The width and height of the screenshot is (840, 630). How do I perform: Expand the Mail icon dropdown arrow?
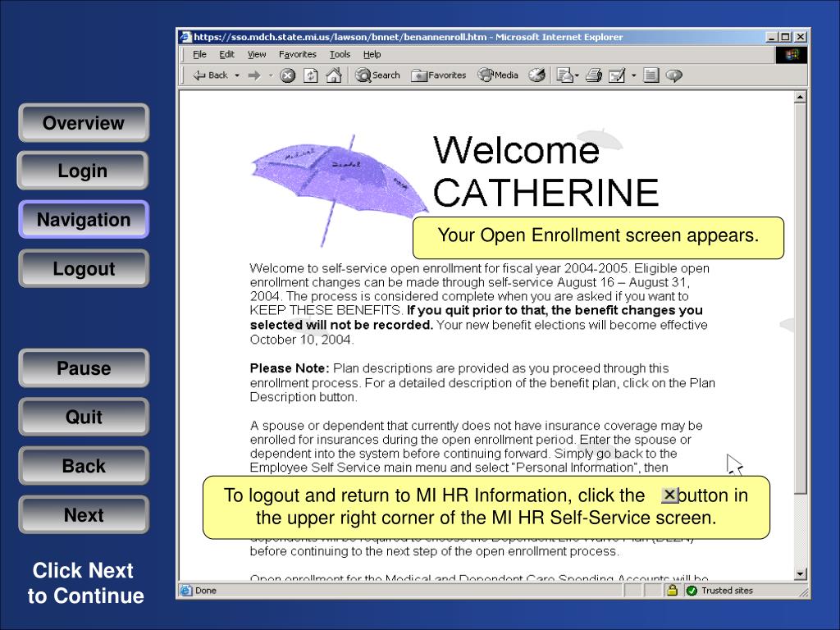click(x=577, y=75)
